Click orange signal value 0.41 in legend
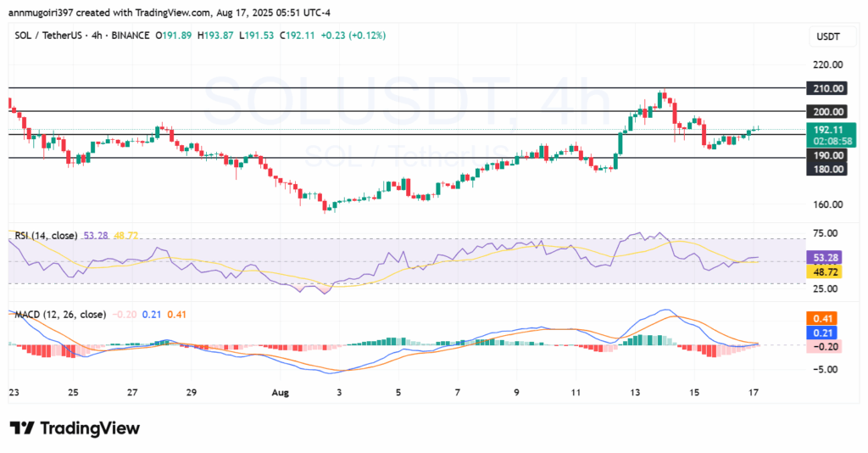The width and height of the screenshot is (868, 453). tap(176, 315)
